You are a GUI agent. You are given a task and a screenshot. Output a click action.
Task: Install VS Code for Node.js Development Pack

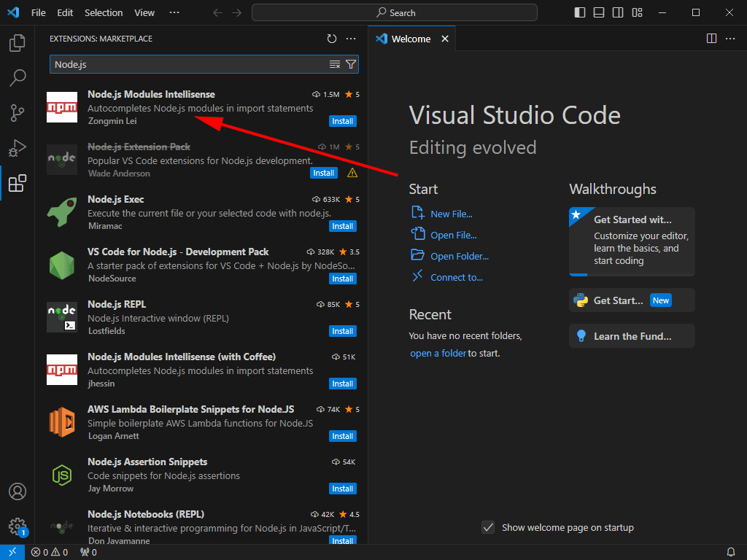click(x=343, y=279)
